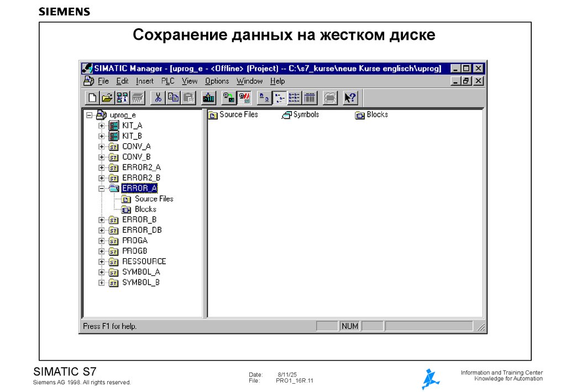Select the Cut toolbar icon
This screenshot has height=392, width=566.
tap(159, 97)
